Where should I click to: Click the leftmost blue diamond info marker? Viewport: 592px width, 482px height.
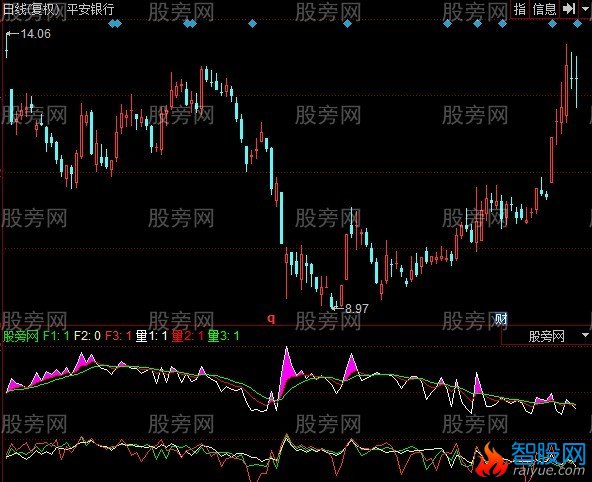(113, 24)
